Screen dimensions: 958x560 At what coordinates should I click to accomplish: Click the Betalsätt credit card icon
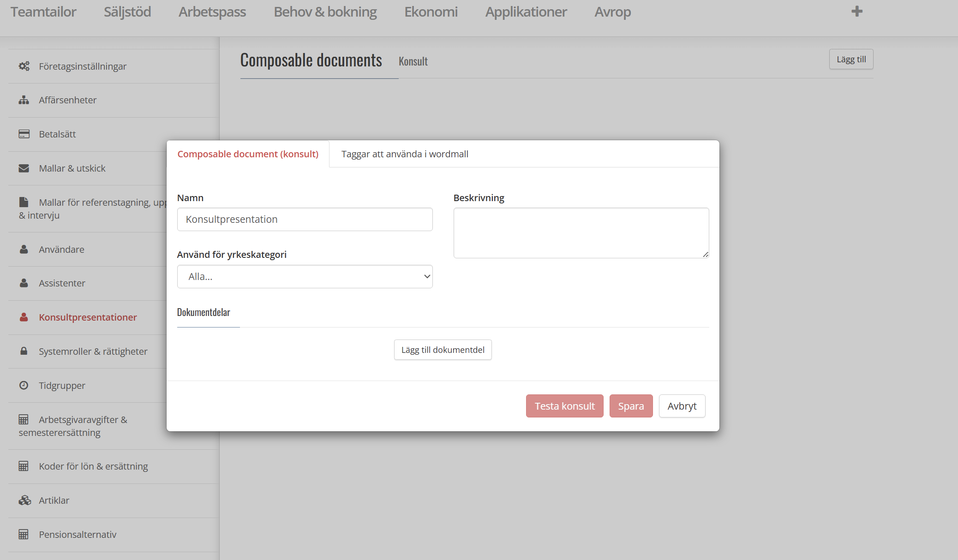point(24,134)
